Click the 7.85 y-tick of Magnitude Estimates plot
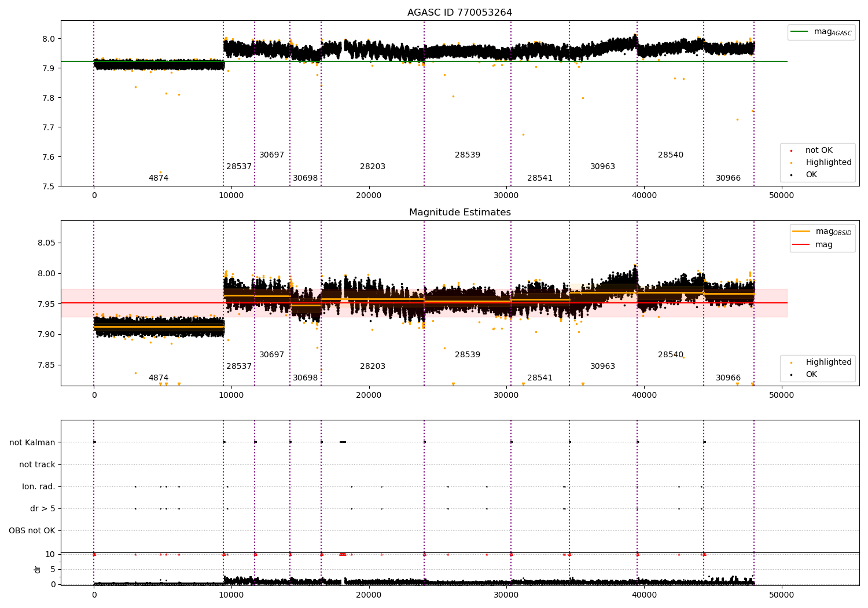The height and width of the screenshot is (608, 868). click(x=46, y=365)
